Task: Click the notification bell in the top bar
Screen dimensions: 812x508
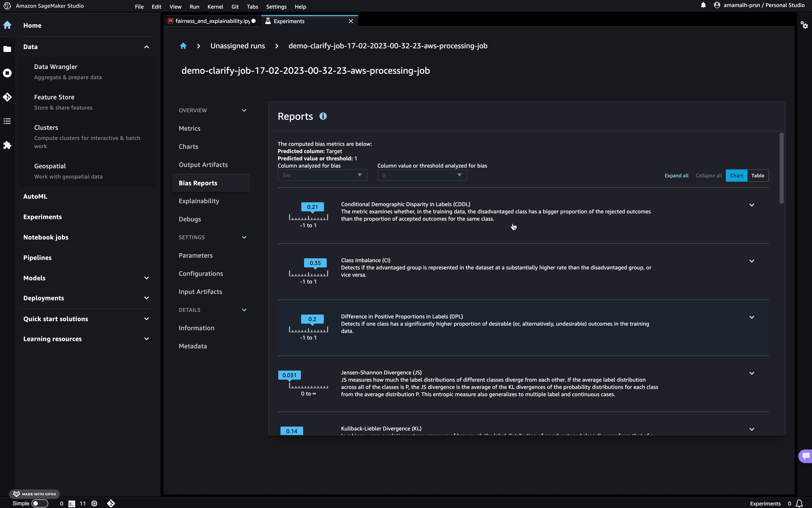Action: pos(703,5)
